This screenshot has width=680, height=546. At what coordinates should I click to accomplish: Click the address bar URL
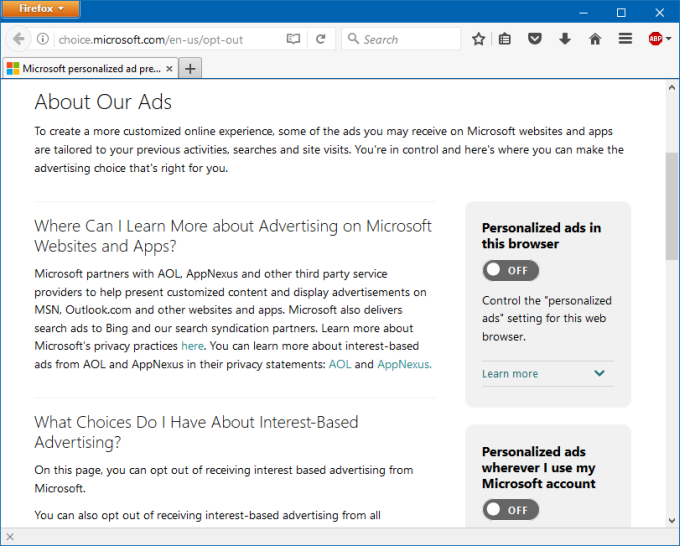[x=150, y=40]
